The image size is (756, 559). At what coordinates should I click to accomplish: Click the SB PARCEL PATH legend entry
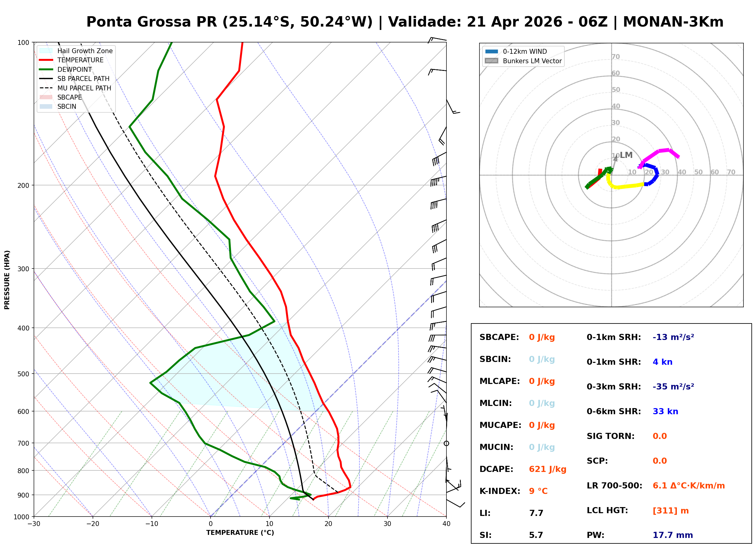[x=46, y=79]
